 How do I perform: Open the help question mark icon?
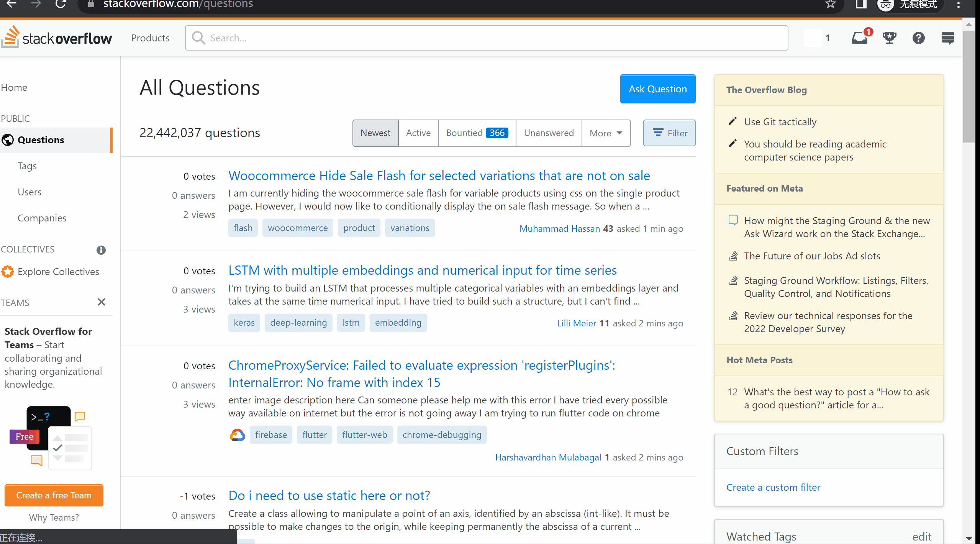point(918,38)
